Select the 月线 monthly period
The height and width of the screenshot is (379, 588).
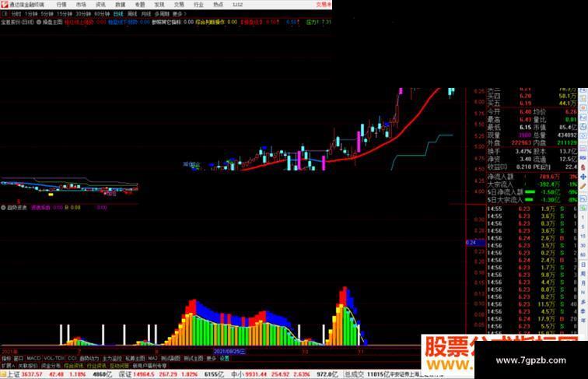point(146,14)
